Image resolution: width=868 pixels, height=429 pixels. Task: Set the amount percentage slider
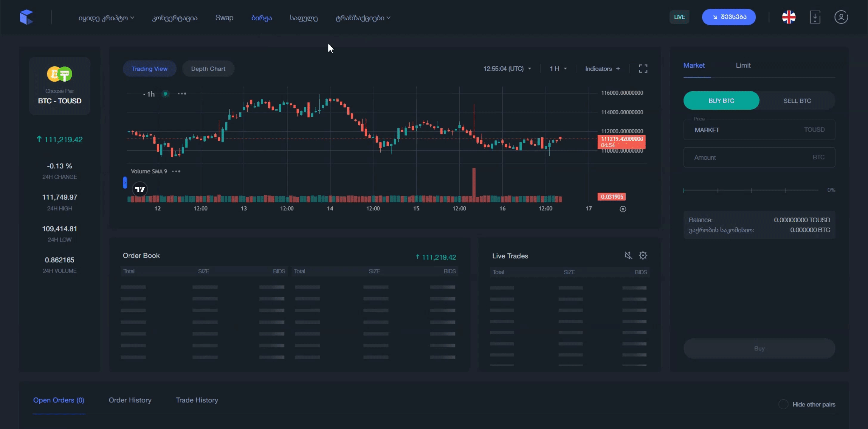(x=751, y=190)
